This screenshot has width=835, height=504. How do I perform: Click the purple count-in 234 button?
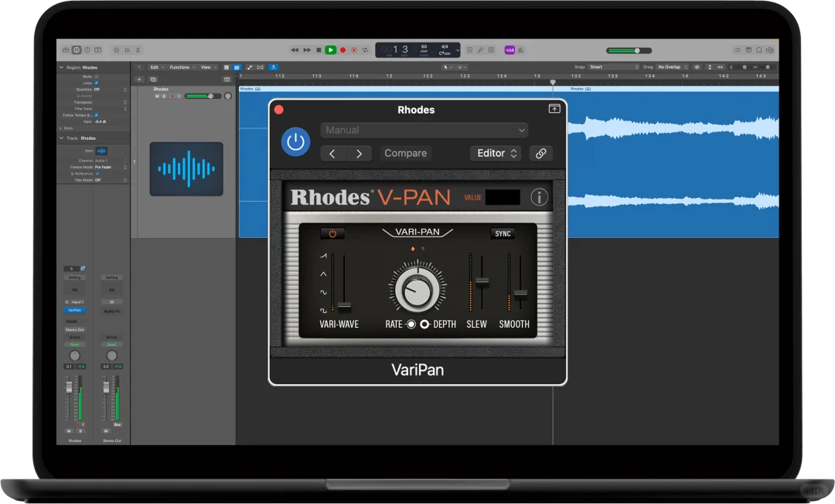point(510,50)
